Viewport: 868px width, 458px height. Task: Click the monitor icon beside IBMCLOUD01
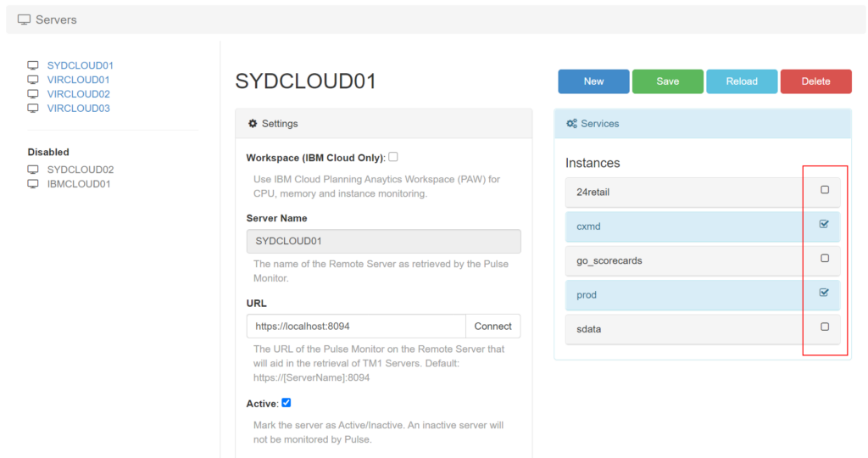[33, 184]
